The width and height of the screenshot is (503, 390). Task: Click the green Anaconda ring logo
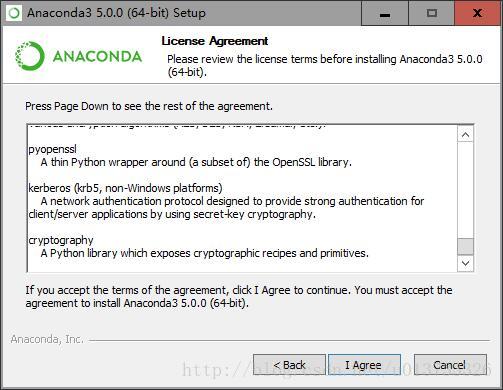click(x=30, y=56)
